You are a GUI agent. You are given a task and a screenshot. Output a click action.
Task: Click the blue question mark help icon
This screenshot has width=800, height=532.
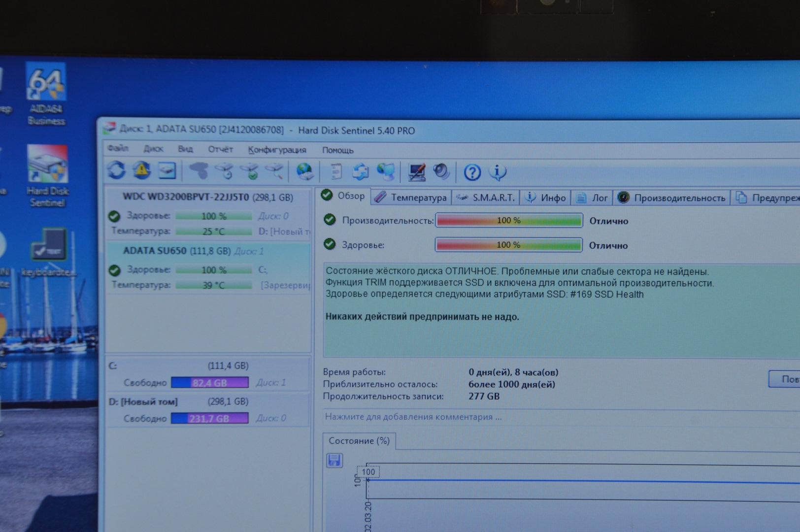coord(472,172)
